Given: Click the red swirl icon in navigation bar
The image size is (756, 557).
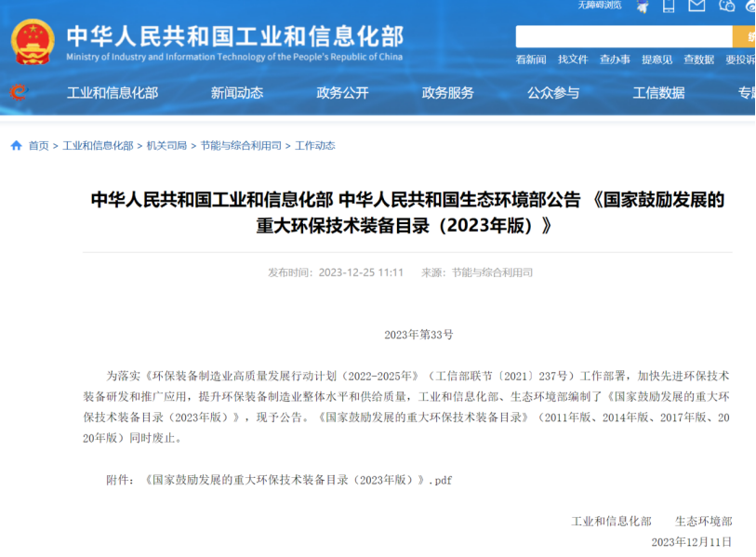Looking at the screenshot, I should (18, 92).
